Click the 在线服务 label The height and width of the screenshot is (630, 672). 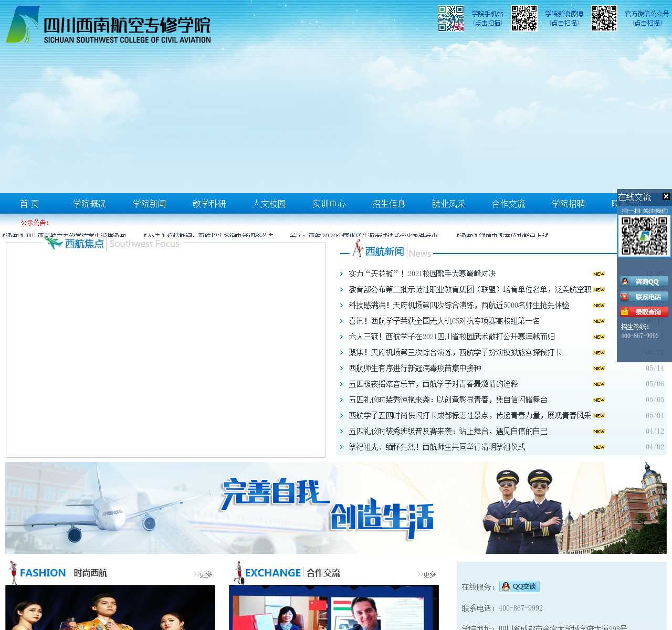pyautogui.click(x=478, y=587)
